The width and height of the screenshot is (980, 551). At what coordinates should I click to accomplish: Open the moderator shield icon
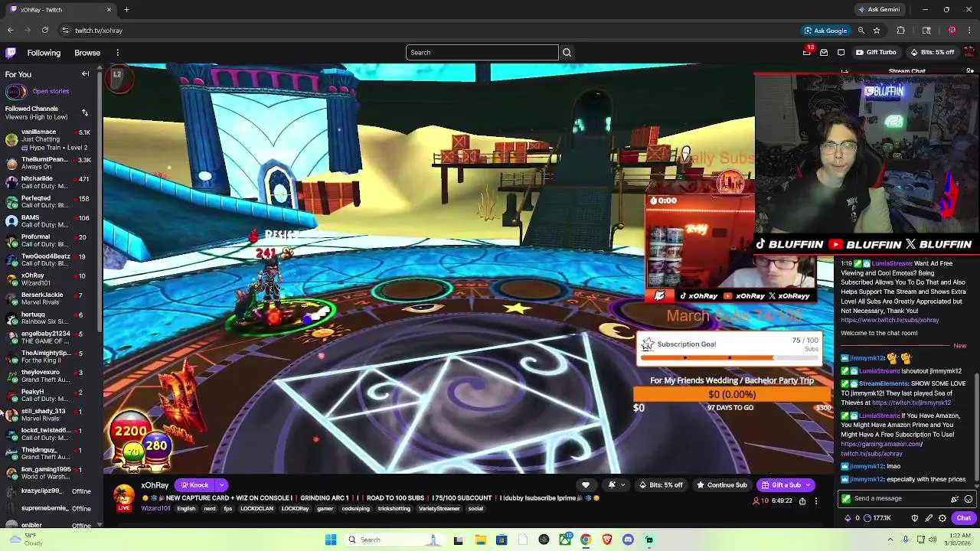pyautogui.click(x=915, y=518)
